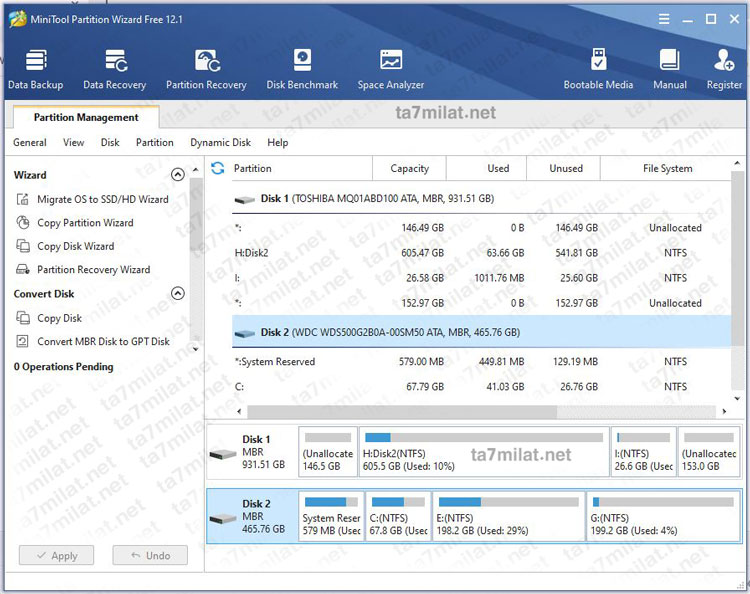
Task: Launch Copy Disk Wizard
Action: click(x=65, y=246)
